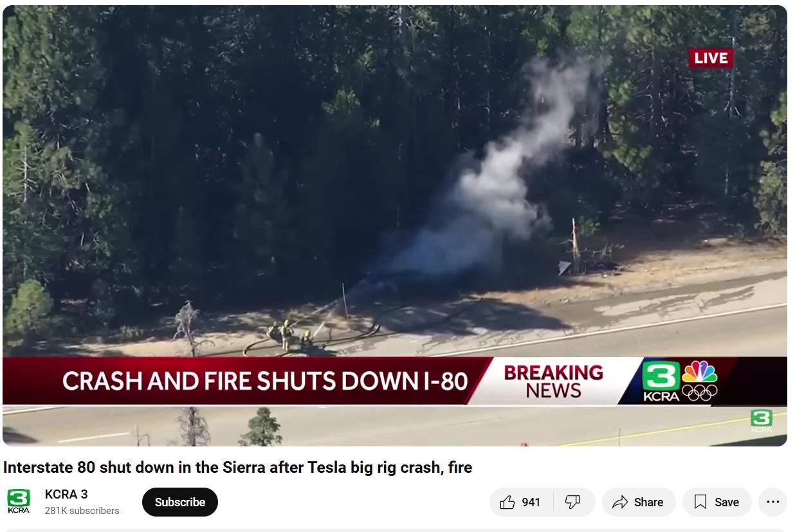Image resolution: width=795 pixels, height=532 pixels.
Task: Click the Share button label
Action: [x=648, y=502]
